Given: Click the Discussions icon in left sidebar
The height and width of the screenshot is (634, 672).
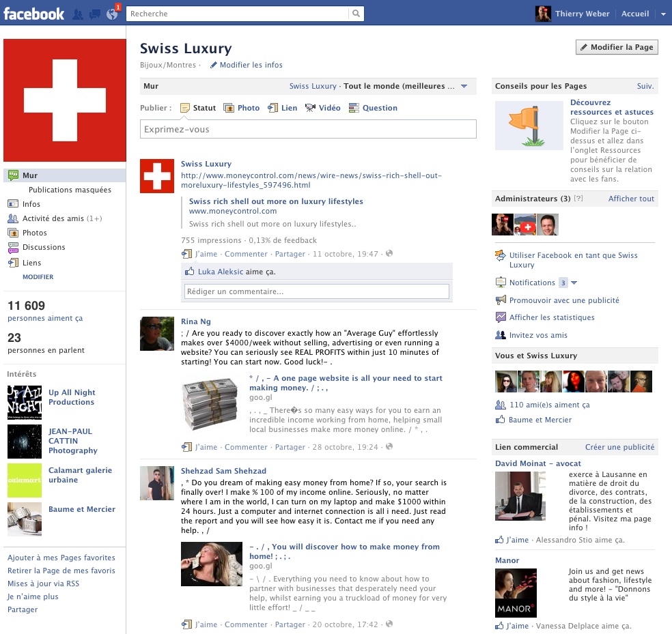Looking at the screenshot, I should coord(13,247).
